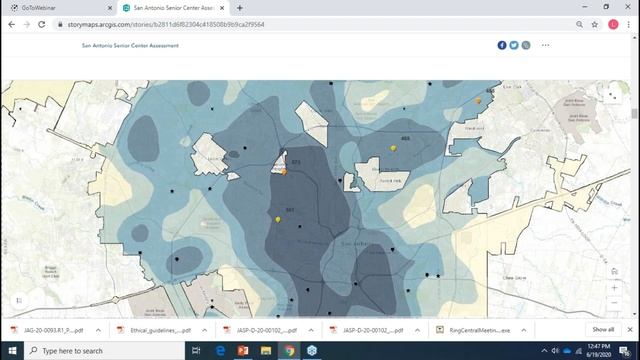Open Task View on the taskbar
Viewport: 640px width, 360px height.
pos(196,351)
